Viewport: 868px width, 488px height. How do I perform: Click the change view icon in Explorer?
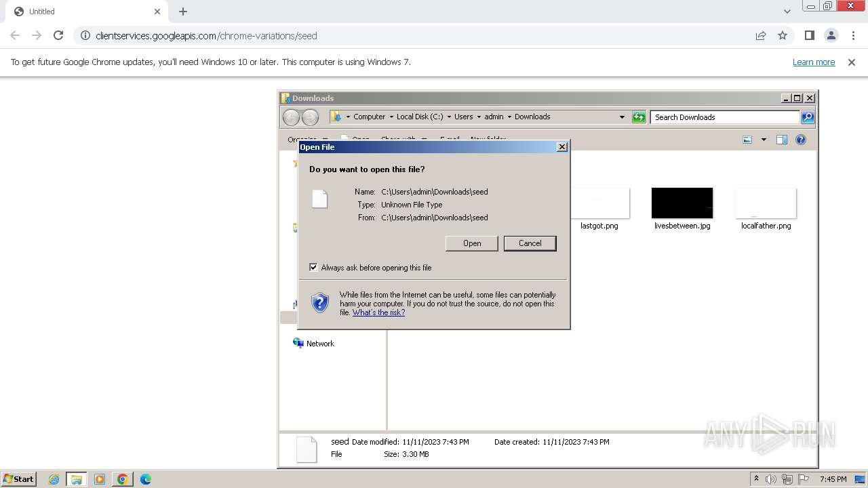coord(747,140)
